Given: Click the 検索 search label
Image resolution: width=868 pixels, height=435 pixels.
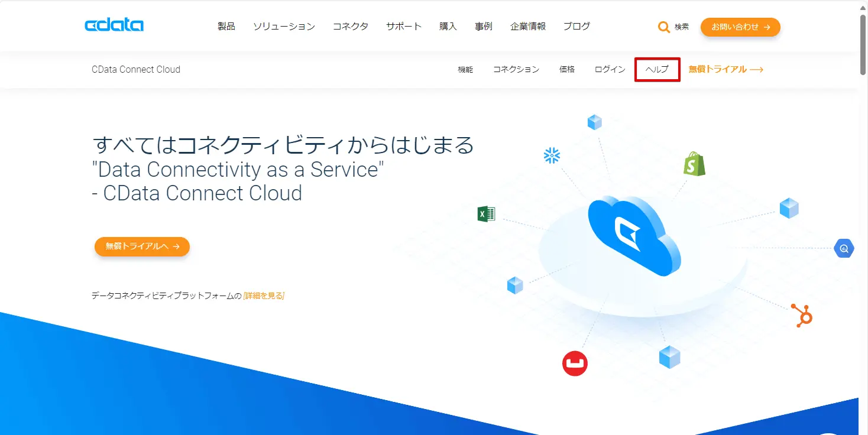Looking at the screenshot, I should pyautogui.click(x=682, y=27).
